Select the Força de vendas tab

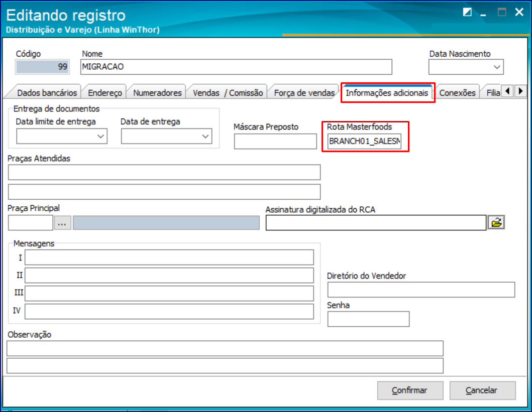coord(304,93)
